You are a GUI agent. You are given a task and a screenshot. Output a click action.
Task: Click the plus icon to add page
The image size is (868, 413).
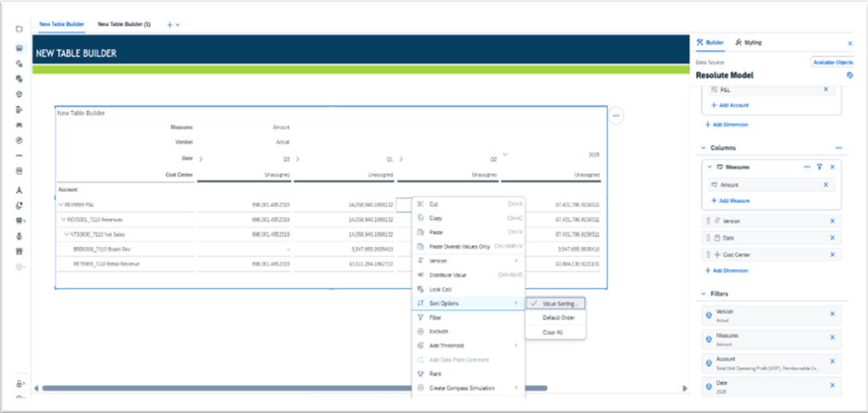(169, 25)
